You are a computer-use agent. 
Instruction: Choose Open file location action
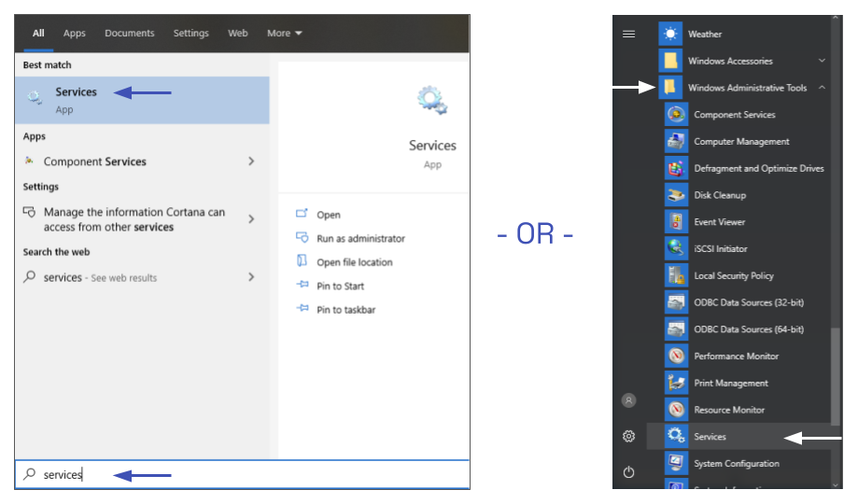coord(355,262)
